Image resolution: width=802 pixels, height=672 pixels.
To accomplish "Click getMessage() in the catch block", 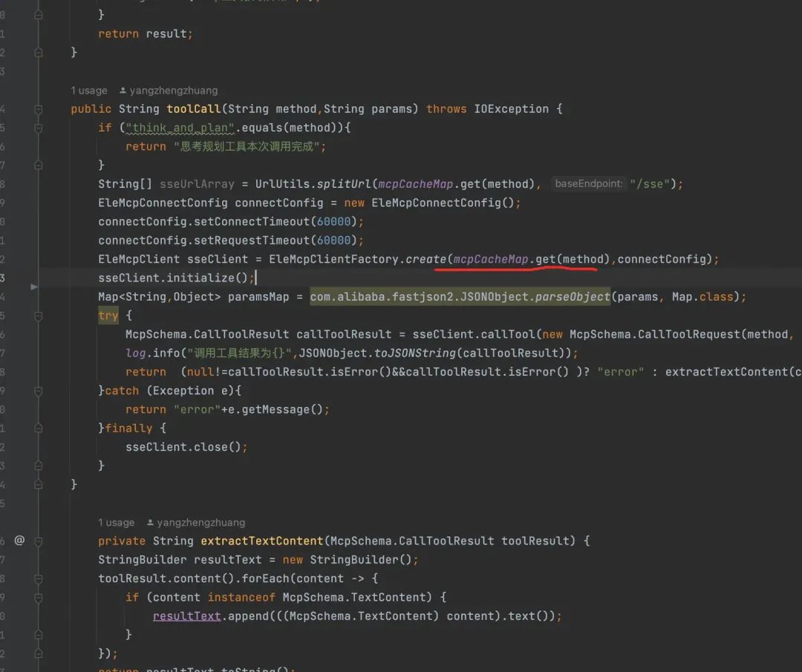I will [282, 410].
